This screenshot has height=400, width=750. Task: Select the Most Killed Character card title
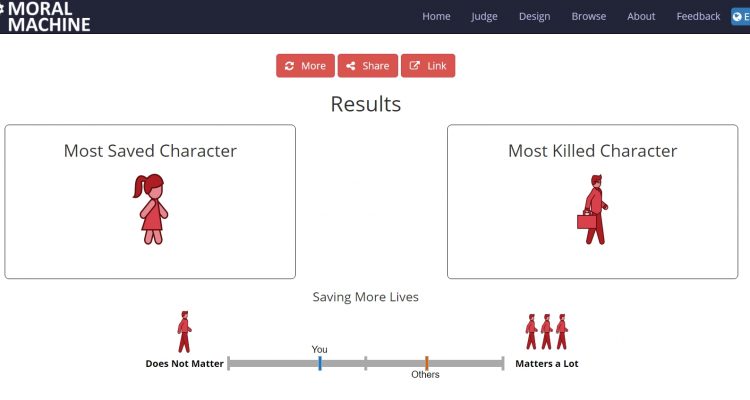tap(592, 151)
